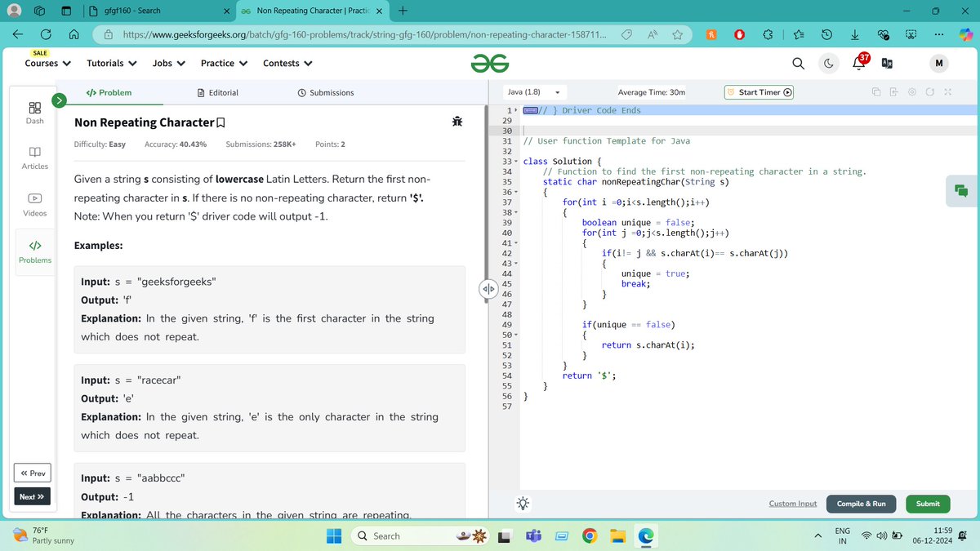Click the import code icon in editor toolbar
Viewport: 980px width, 551px height.
894,92
